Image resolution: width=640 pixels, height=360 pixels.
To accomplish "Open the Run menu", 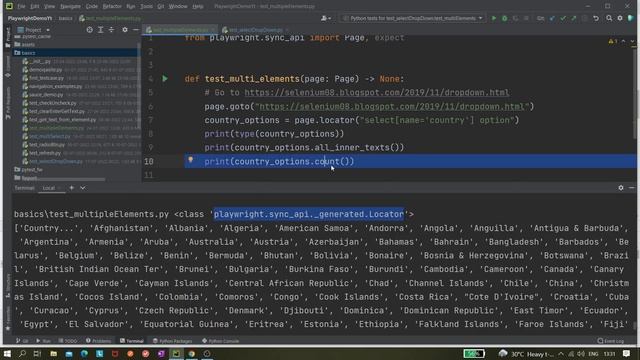I will click(x=131, y=7).
